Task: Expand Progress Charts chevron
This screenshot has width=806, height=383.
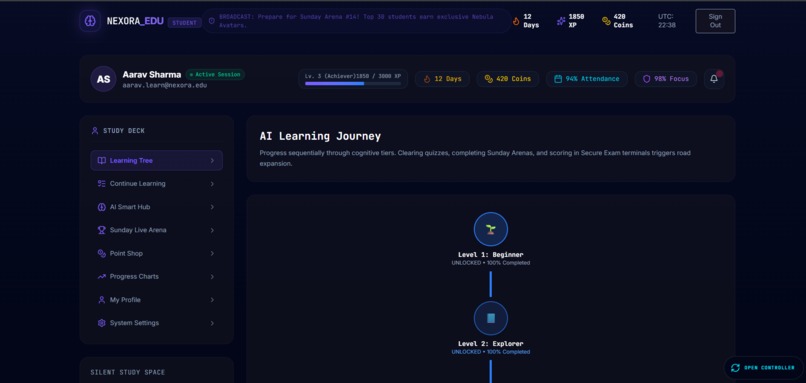Action: click(x=212, y=277)
